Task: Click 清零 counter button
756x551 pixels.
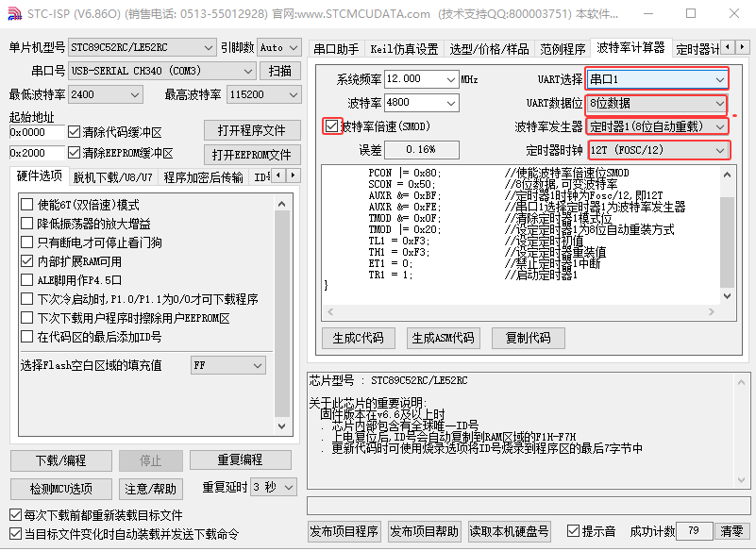Action: pyautogui.click(x=731, y=531)
